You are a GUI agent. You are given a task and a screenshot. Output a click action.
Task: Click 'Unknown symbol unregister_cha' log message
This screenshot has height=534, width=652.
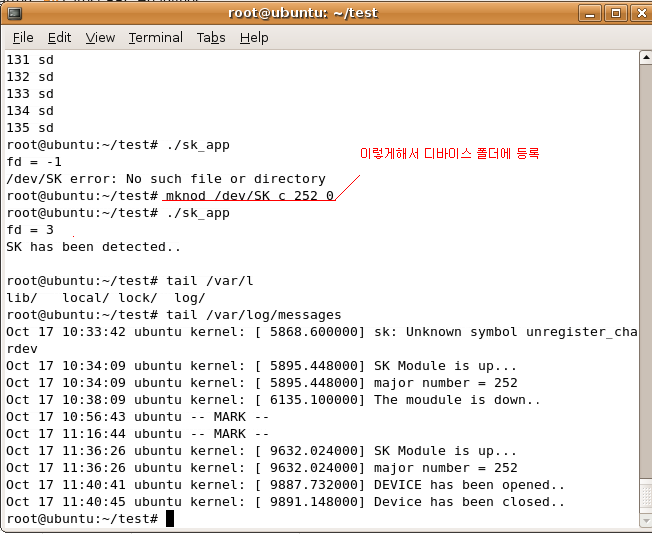(521, 332)
